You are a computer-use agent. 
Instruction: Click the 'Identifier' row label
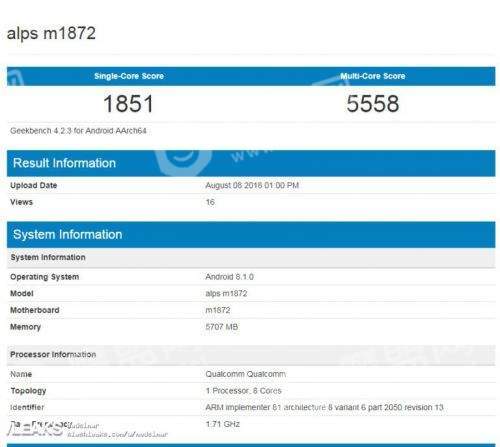coord(27,408)
